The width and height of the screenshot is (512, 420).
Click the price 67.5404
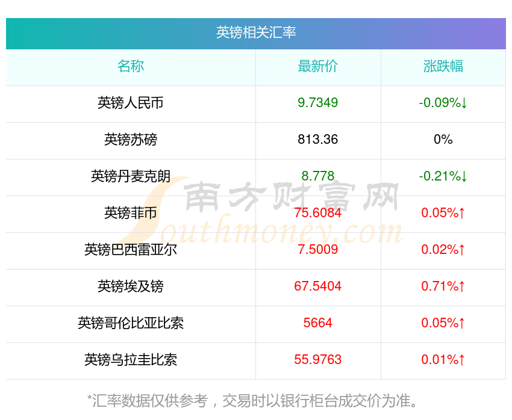point(317,286)
